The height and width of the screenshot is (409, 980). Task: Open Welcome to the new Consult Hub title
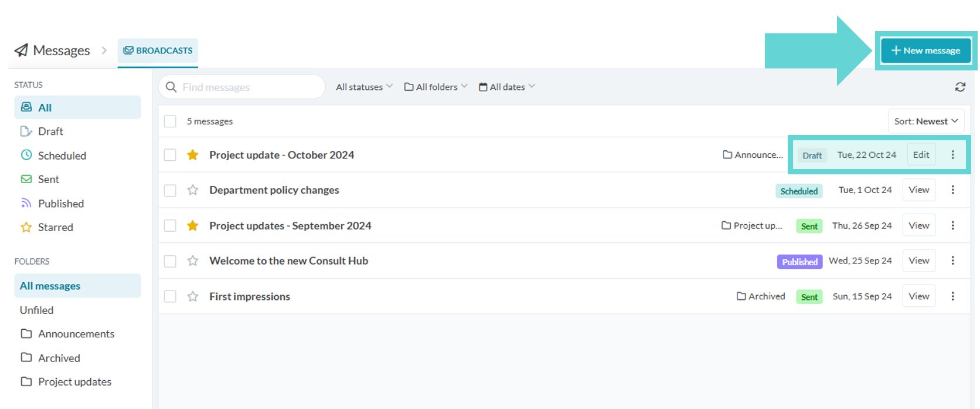click(x=289, y=261)
